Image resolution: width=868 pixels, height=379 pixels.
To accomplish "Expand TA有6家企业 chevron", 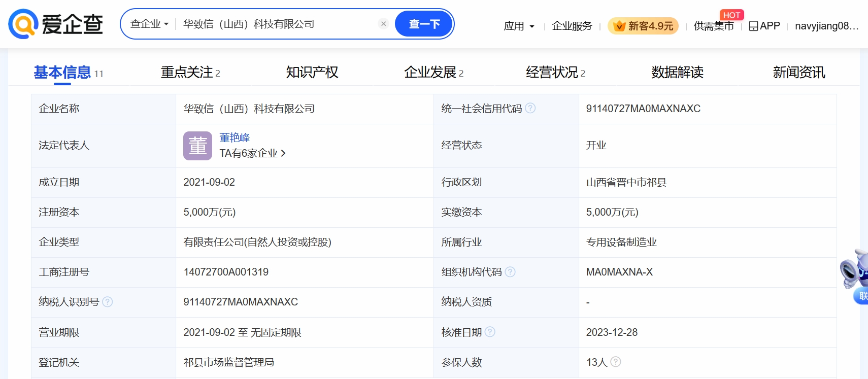I will (283, 153).
